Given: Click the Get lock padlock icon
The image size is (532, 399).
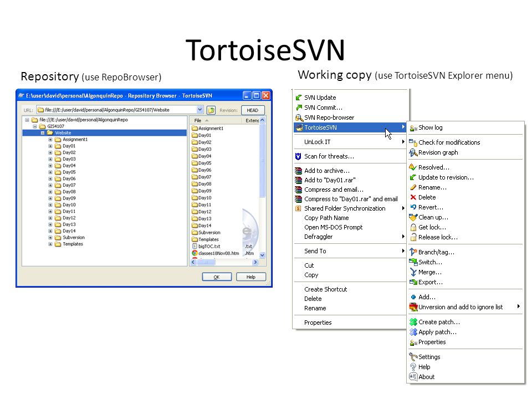Looking at the screenshot, I should (x=413, y=227).
